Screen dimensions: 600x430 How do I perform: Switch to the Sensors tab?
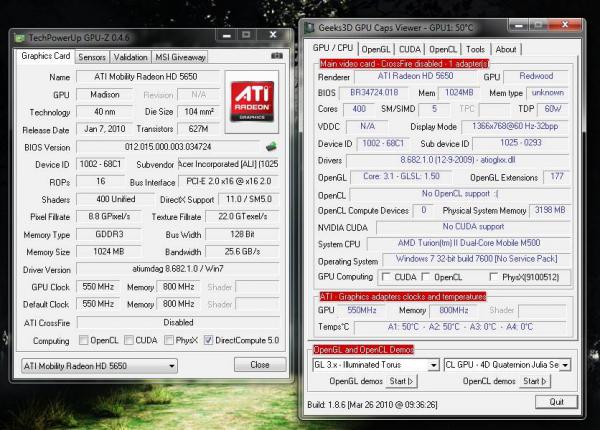click(92, 57)
